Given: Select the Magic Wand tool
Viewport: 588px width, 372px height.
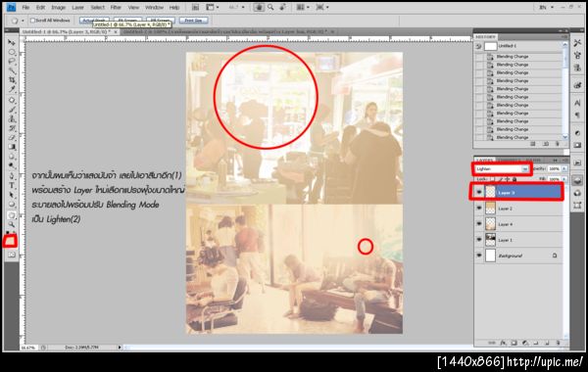Looking at the screenshot, I should tap(12, 70).
